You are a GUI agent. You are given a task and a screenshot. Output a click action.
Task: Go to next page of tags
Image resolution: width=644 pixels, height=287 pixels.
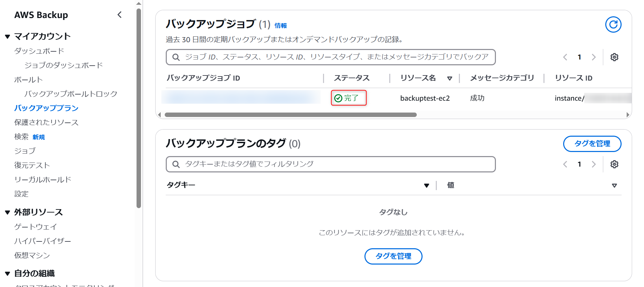tap(593, 164)
